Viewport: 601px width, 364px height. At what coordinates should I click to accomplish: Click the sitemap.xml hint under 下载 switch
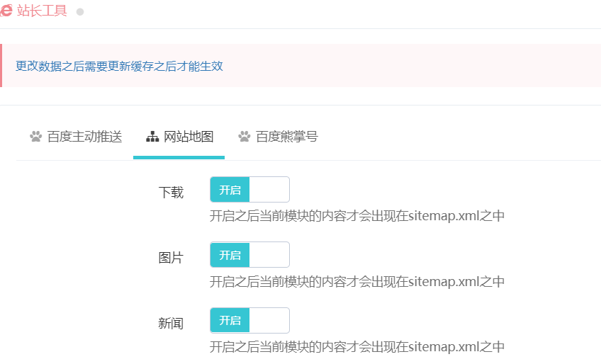coord(357,216)
